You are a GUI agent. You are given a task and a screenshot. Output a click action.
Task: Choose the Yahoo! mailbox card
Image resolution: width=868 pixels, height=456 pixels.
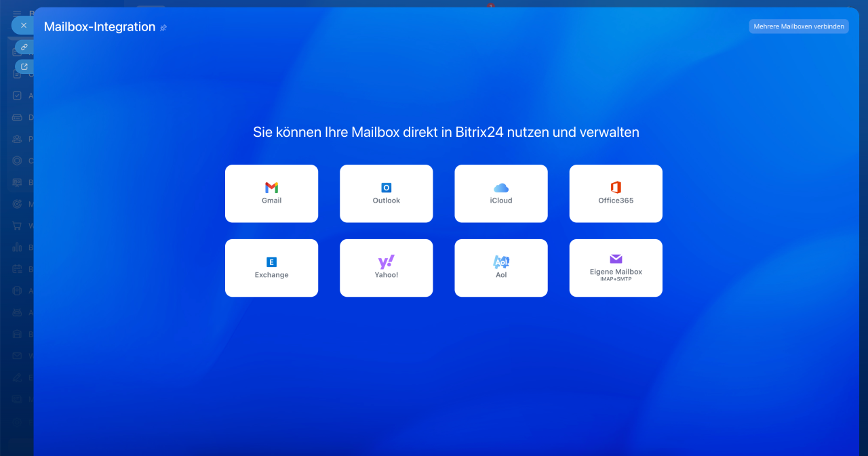[386, 268]
